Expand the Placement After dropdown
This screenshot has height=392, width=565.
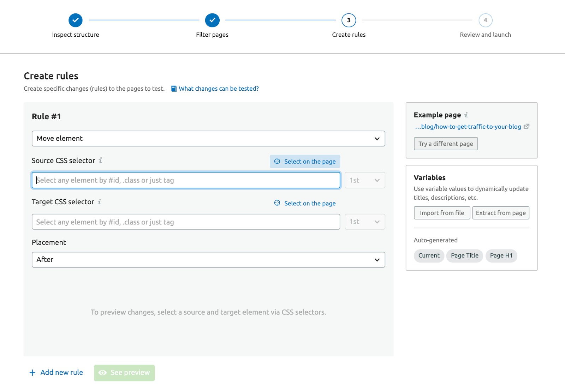(x=208, y=260)
